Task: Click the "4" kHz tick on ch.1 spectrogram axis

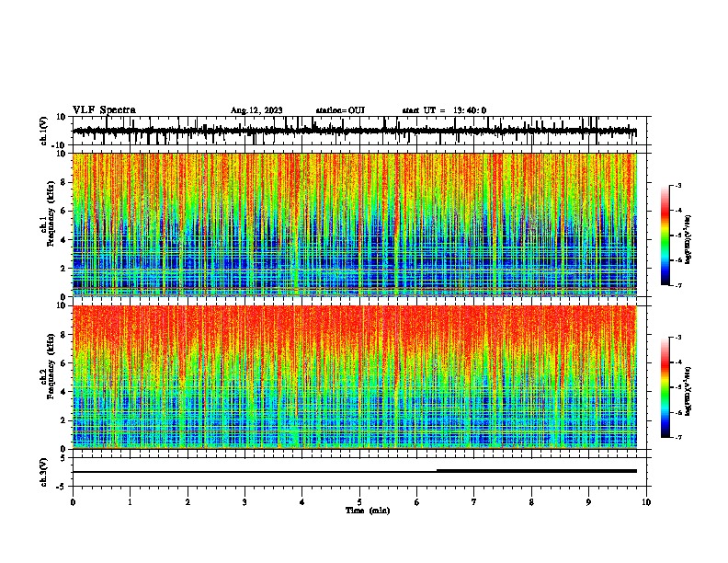Action: click(63, 240)
